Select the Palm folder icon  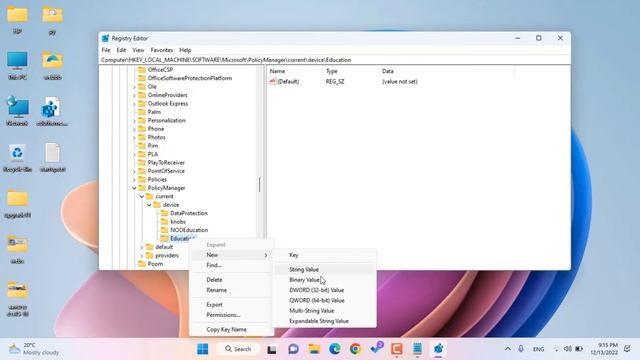(142, 112)
